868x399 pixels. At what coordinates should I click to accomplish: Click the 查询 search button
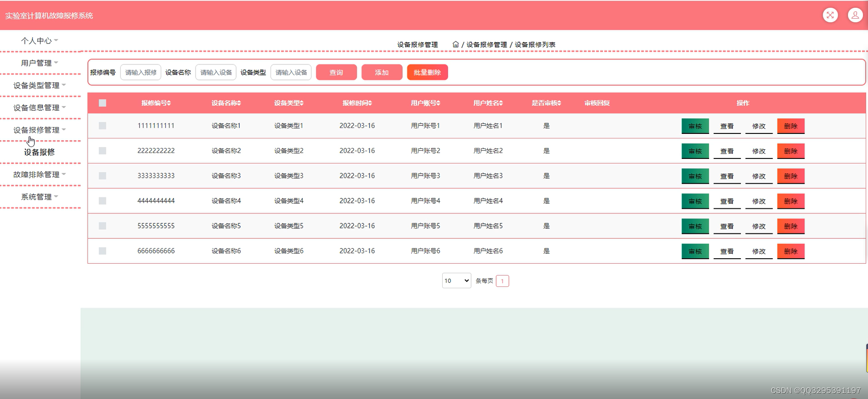[336, 72]
